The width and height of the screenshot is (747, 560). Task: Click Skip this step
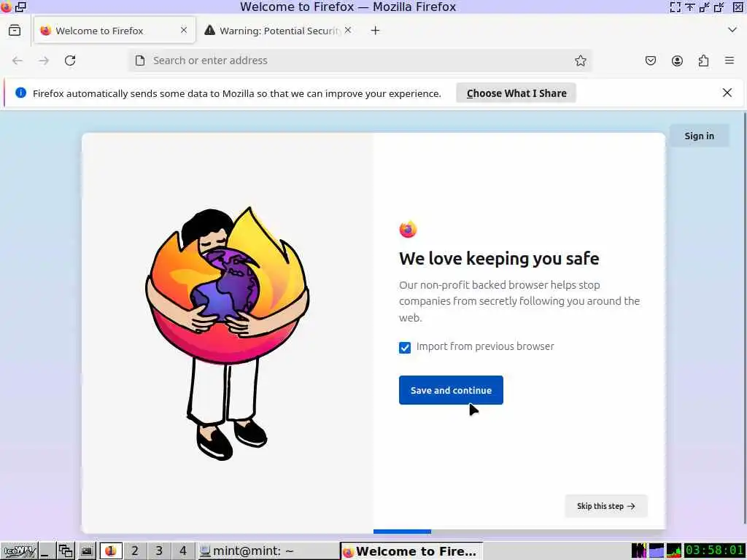coord(606,506)
